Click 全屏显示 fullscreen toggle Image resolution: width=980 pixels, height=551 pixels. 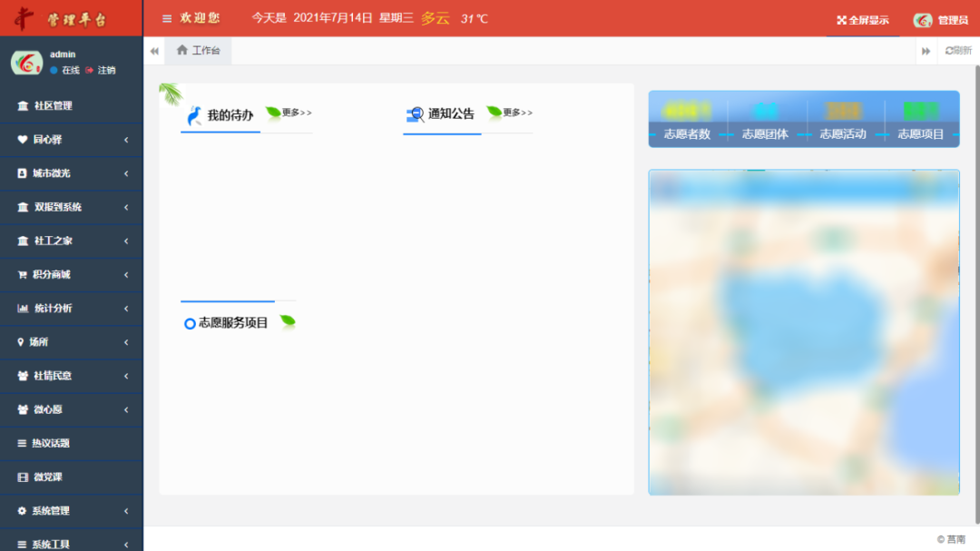click(862, 20)
